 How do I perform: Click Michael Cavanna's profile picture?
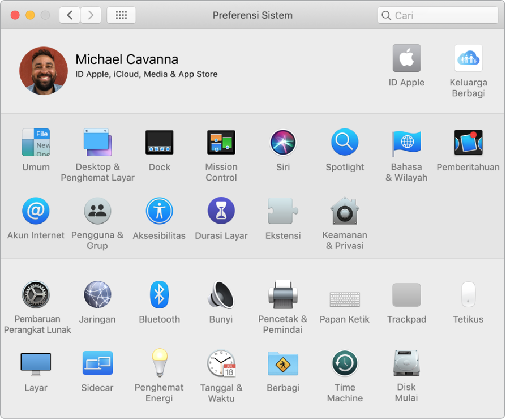pos(44,70)
